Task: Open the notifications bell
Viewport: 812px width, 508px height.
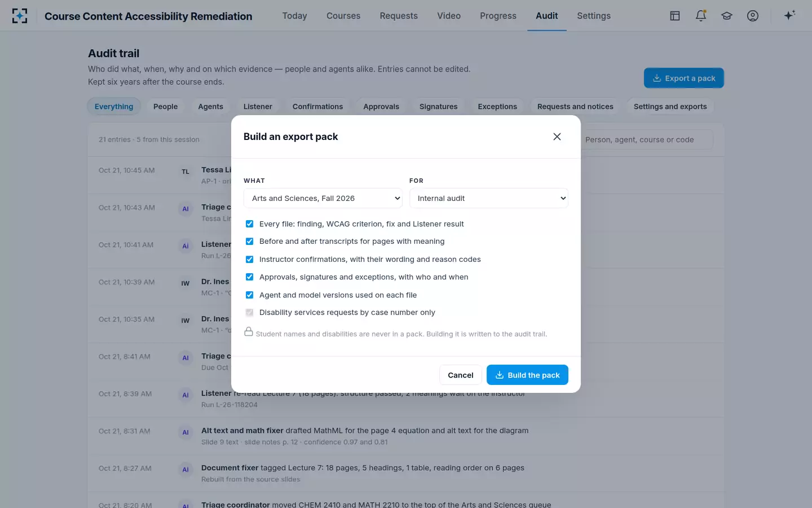Action: coord(701,16)
